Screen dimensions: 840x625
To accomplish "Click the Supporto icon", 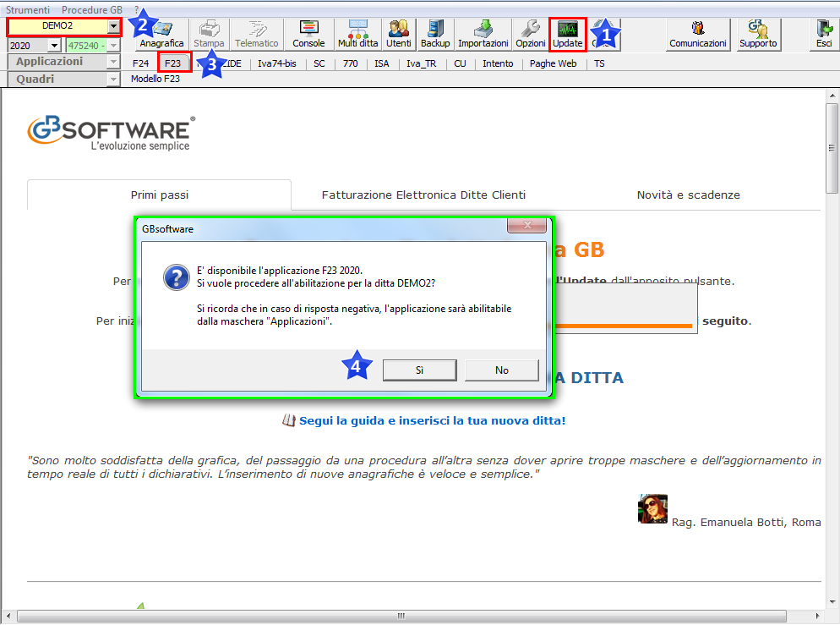I will point(757,35).
